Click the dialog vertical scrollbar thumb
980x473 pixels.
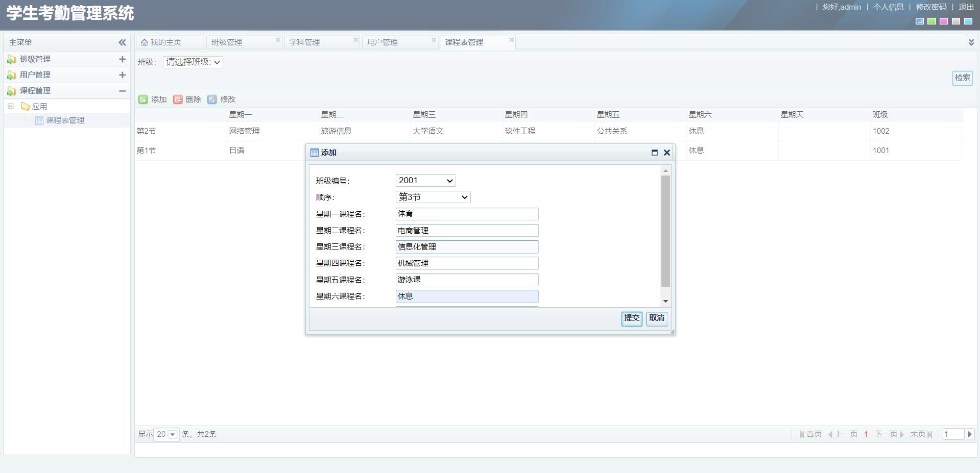[665, 231]
